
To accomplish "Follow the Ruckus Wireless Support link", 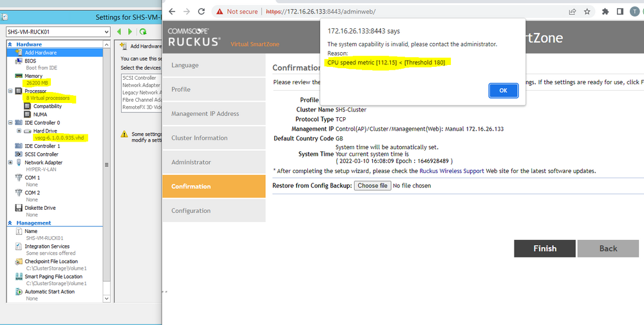I will point(451,171).
